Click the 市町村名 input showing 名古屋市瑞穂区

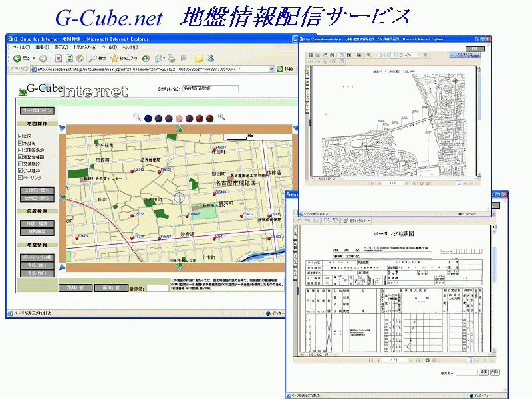pos(209,88)
